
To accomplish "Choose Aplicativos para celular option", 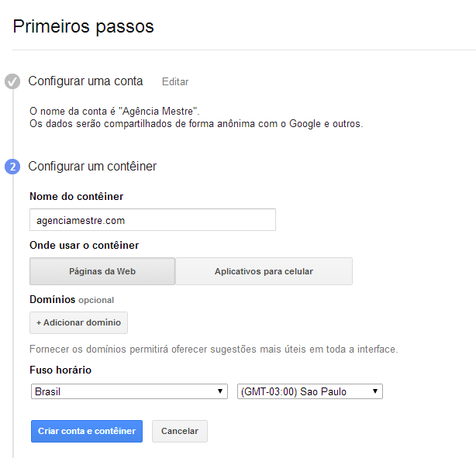I will [x=264, y=271].
